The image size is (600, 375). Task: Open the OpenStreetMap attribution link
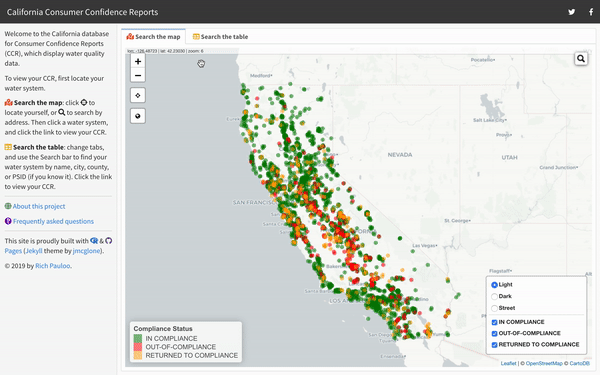pyautogui.click(x=544, y=364)
